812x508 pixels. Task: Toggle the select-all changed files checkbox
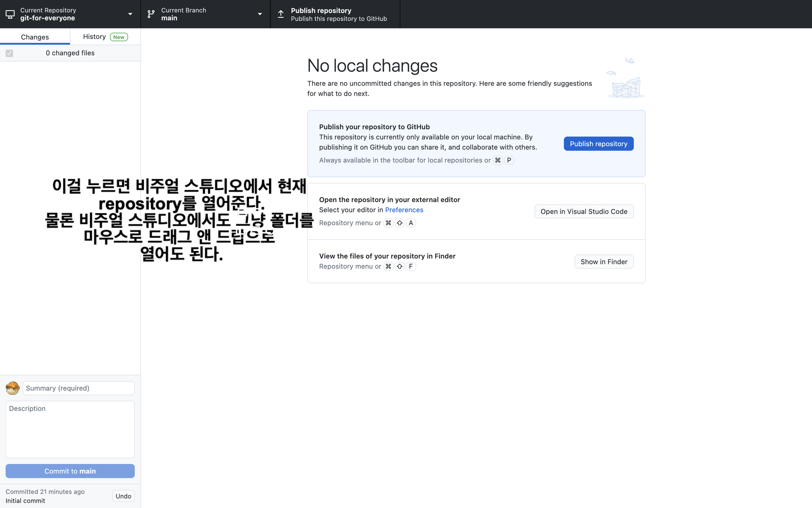(x=9, y=53)
